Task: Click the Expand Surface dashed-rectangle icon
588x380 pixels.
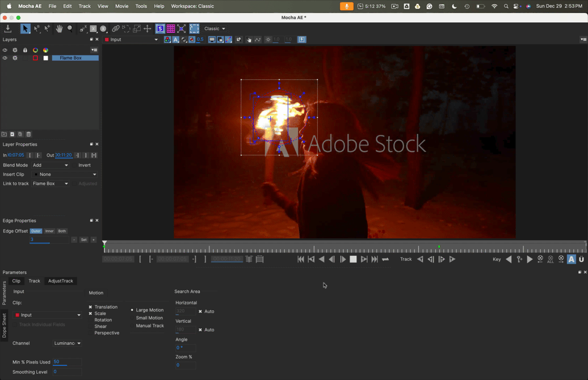Action: tap(194, 28)
